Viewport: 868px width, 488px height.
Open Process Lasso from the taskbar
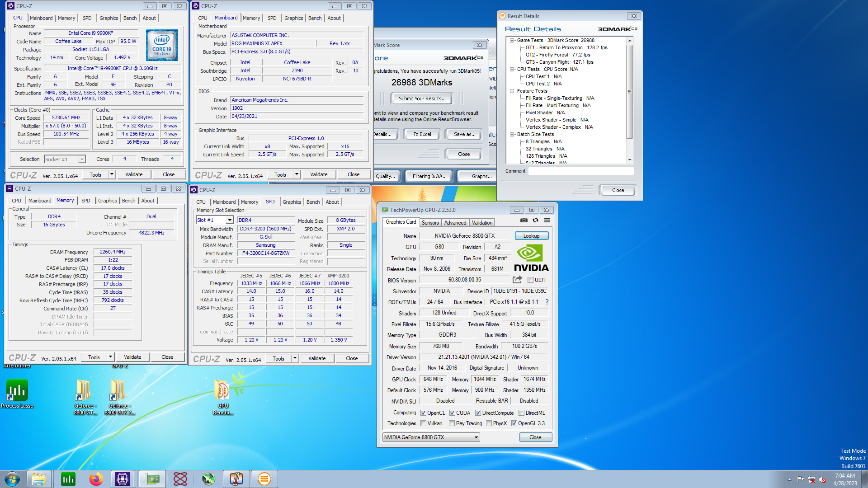click(68, 479)
